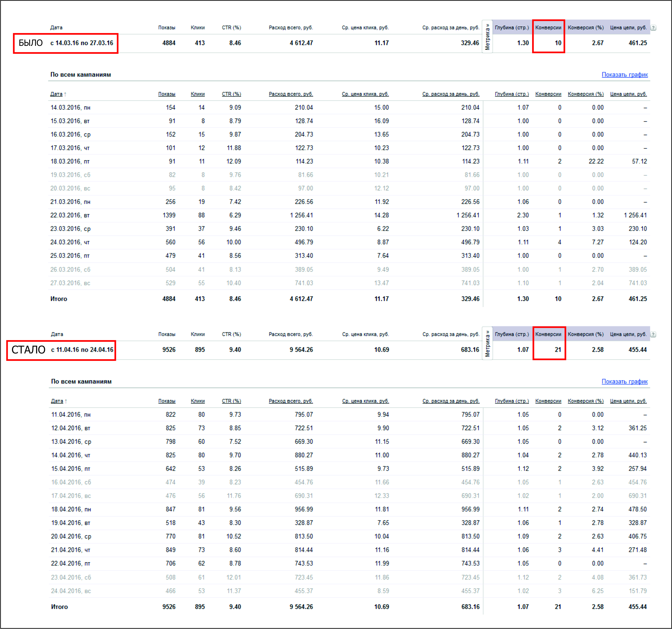Sort first table by Клики

(x=198, y=94)
